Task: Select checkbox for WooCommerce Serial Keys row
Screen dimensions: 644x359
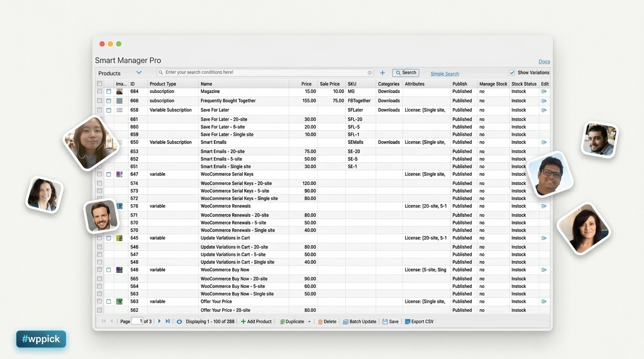Action: point(100,174)
